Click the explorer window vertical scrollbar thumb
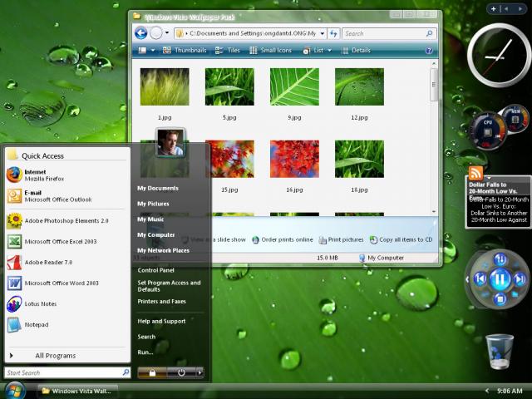The height and width of the screenshot is (399, 532). coord(434,85)
